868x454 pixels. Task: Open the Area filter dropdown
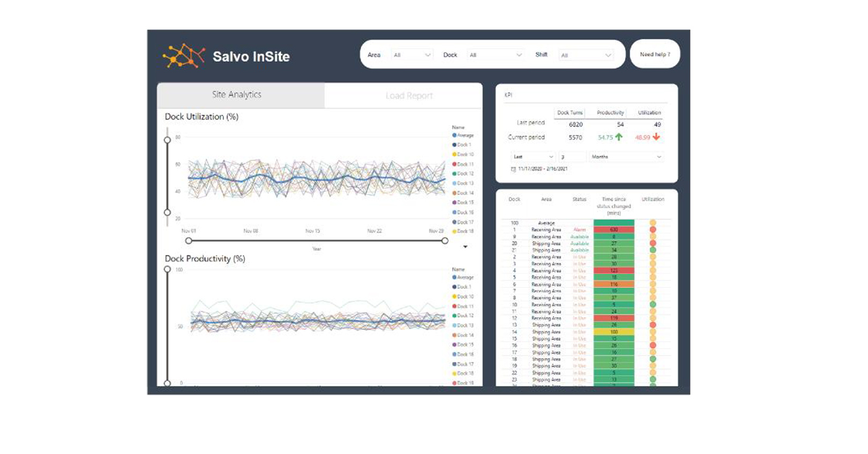411,55
